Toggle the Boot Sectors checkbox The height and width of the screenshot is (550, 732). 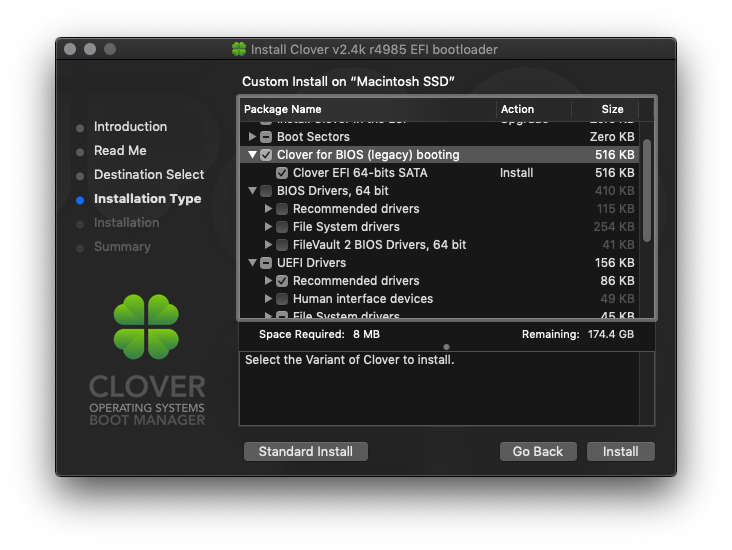click(x=266, y=137)
